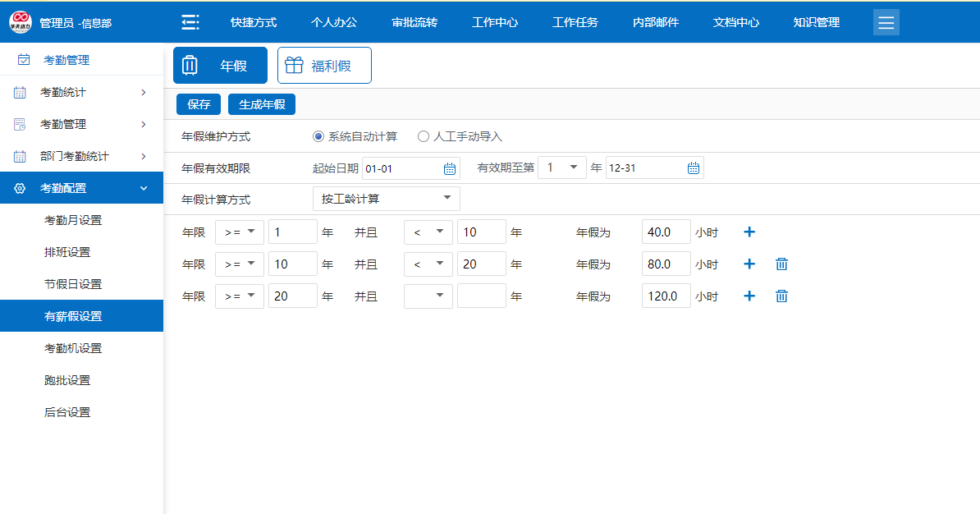This screenshot has width=980, height=514.
Task: Open the 按工龄计算 calculation method dropdown
Action: (386, 199)
